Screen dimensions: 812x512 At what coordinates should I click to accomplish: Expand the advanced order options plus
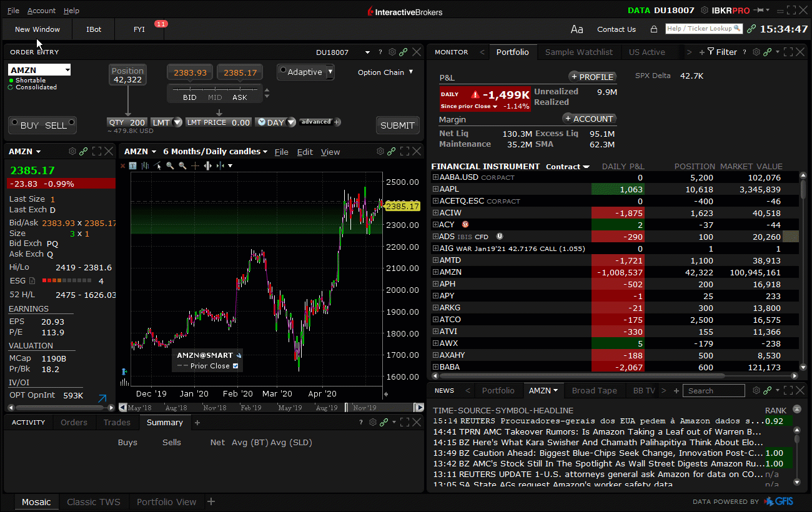337,122
